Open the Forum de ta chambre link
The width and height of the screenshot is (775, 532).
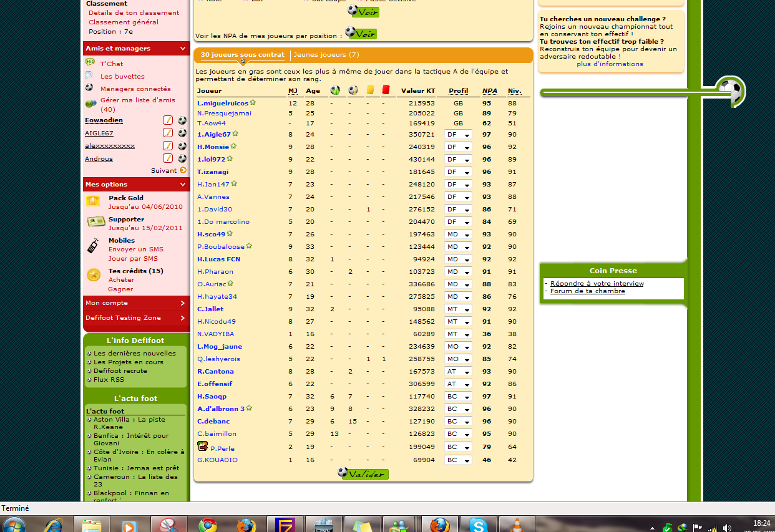pos(588,291)
